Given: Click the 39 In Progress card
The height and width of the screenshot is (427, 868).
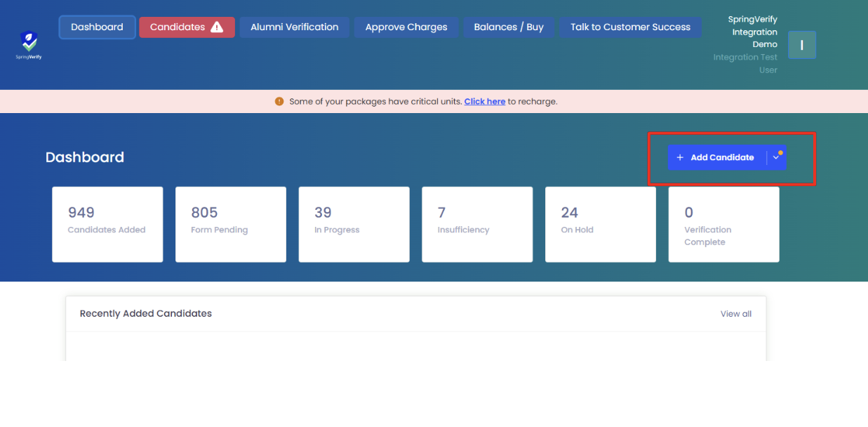Looking at the screenshot, I should 354,224.
